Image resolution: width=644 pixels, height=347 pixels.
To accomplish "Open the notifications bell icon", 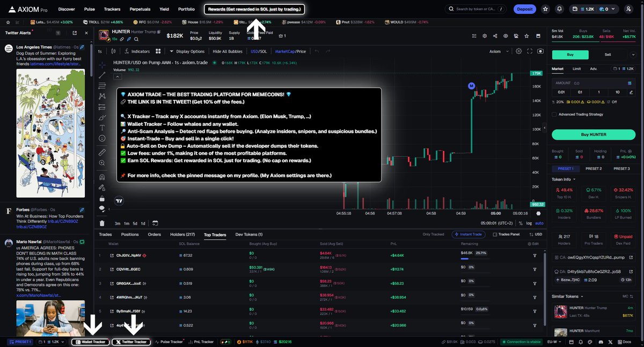I will 560,9.
